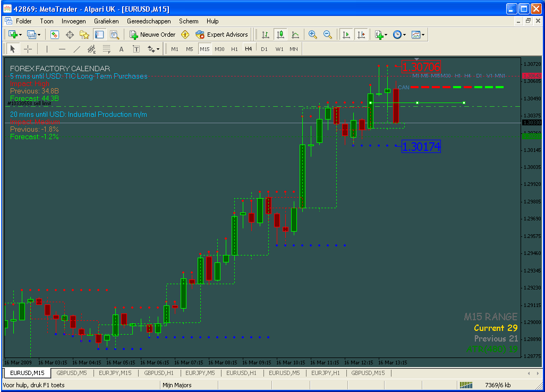
Task: Draw a vertical line tool
Action: click(x=47, y=49)
